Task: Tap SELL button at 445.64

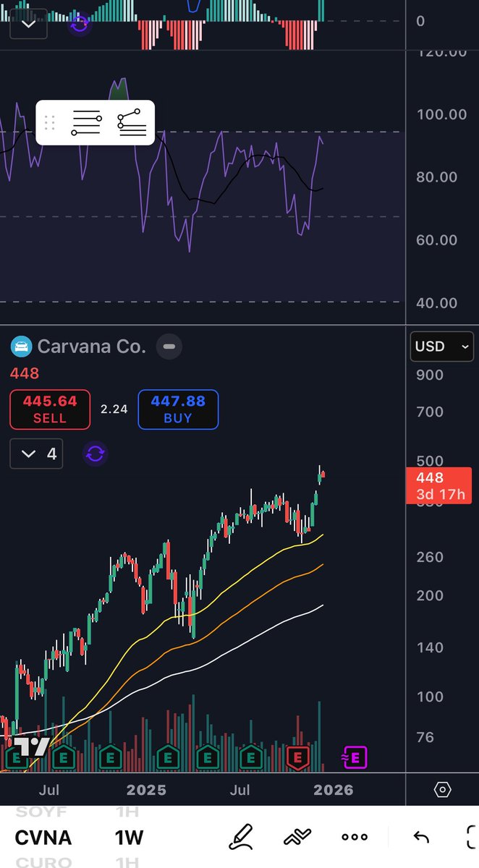Action: point(50,409)
